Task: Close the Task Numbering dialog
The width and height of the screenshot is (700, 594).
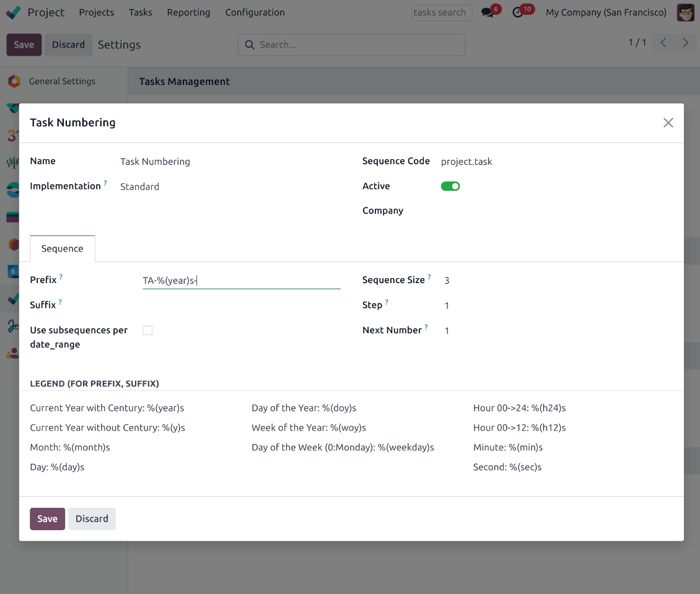Action: [x=668, y=123]
